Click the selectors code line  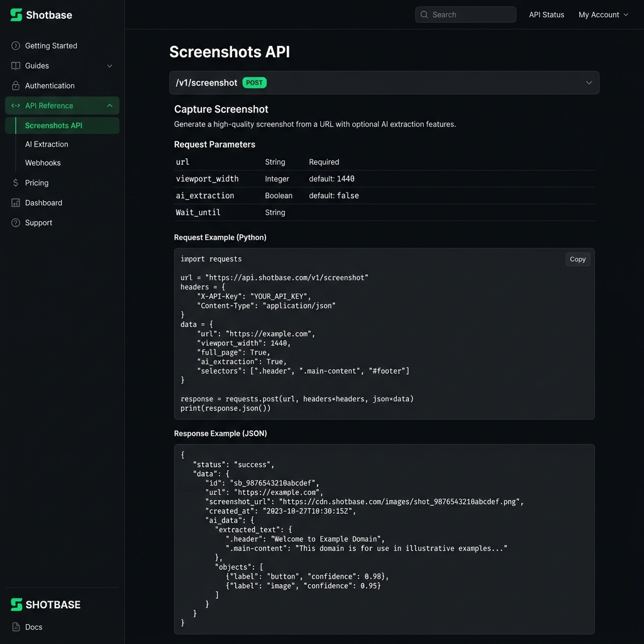[x=303, y=371]
